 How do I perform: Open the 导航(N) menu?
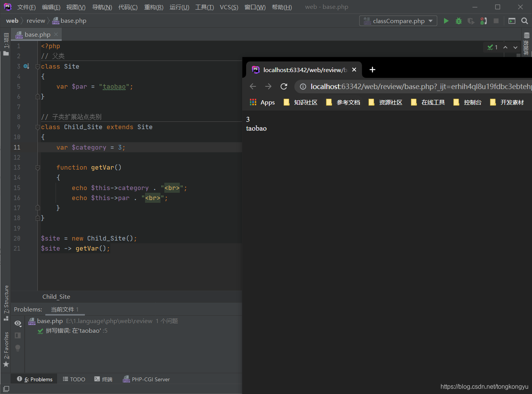tap(102, 7)
